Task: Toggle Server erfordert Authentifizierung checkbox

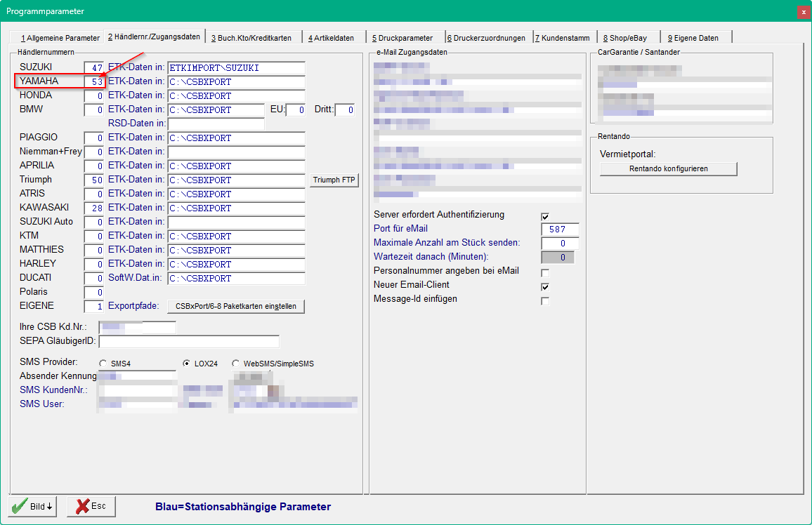Action: click(545, 216)
